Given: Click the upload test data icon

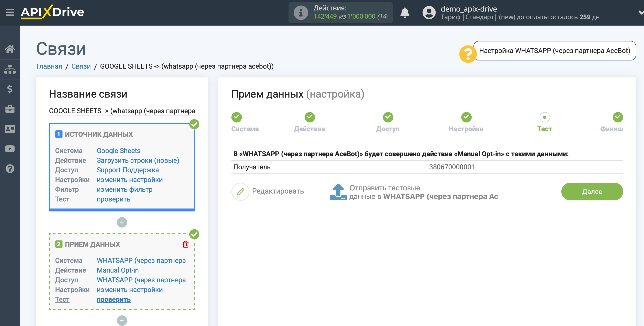Looking at the screenshot, I should pyautogui.click(x=338, y=192).
